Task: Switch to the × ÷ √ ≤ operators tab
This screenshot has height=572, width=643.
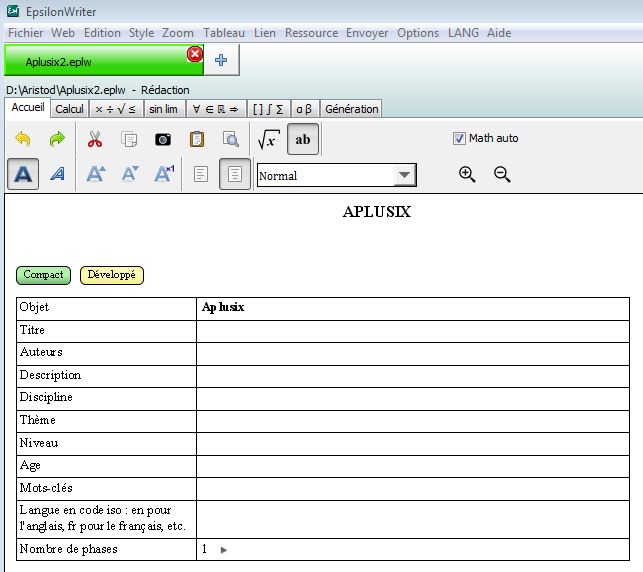Action: coord(116,109)
